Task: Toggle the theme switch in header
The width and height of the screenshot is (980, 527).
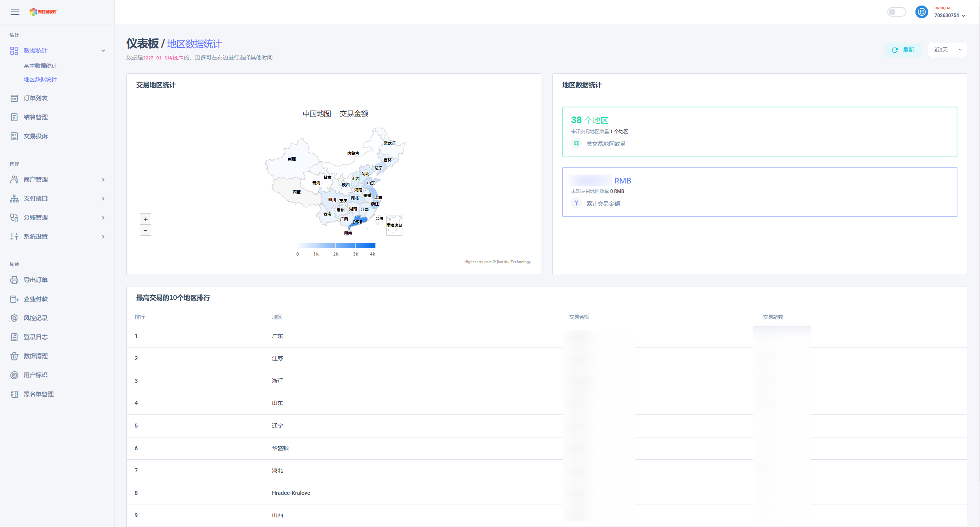Action: [x=896, y=12]
